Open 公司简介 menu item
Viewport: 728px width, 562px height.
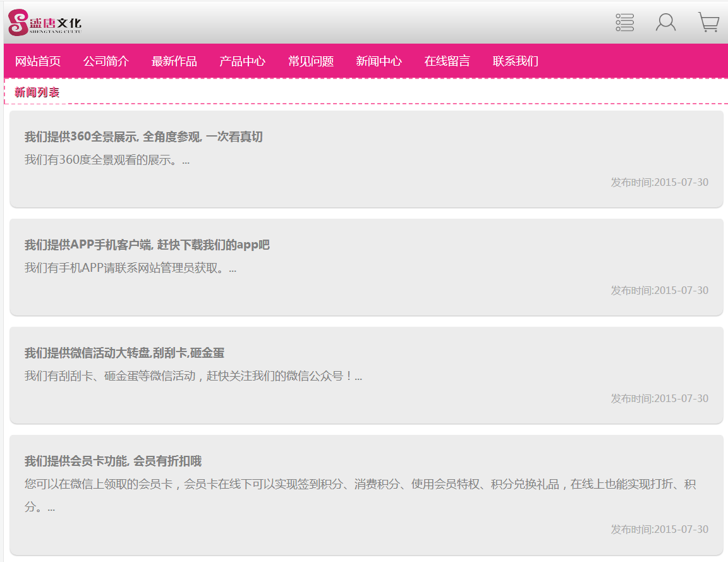(x=106, y=61)
